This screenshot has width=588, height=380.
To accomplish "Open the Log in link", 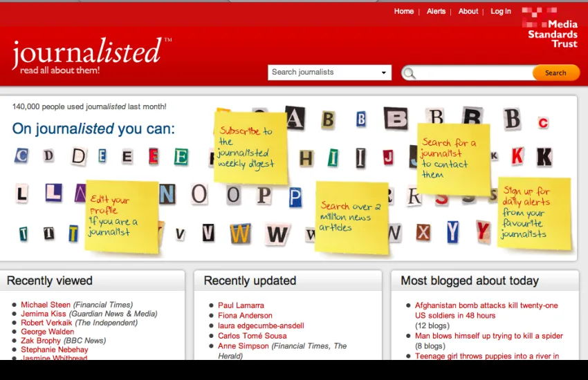I will pos(501,12).
